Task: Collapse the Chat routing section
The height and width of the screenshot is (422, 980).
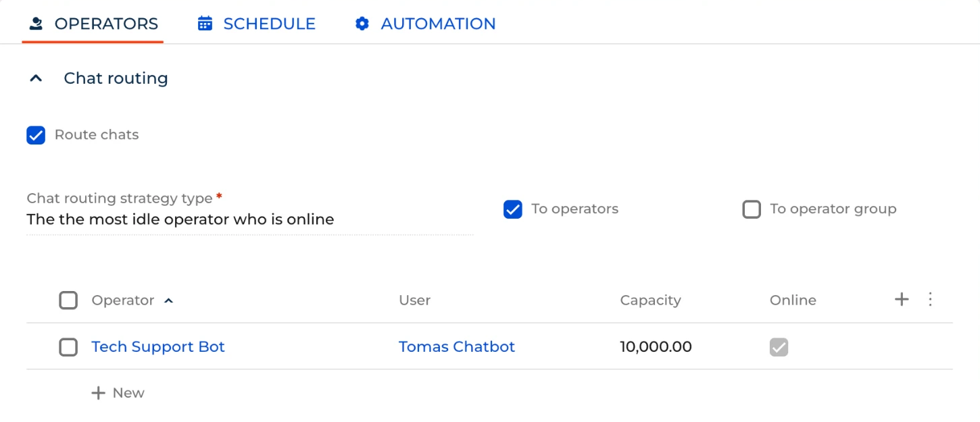Action: pos(36,78)
